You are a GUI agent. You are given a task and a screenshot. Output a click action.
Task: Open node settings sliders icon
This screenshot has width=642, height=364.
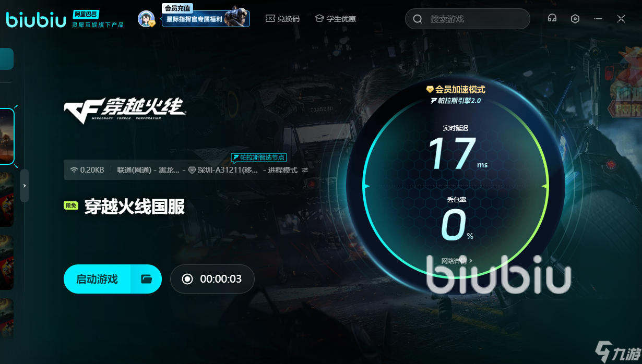305,170
